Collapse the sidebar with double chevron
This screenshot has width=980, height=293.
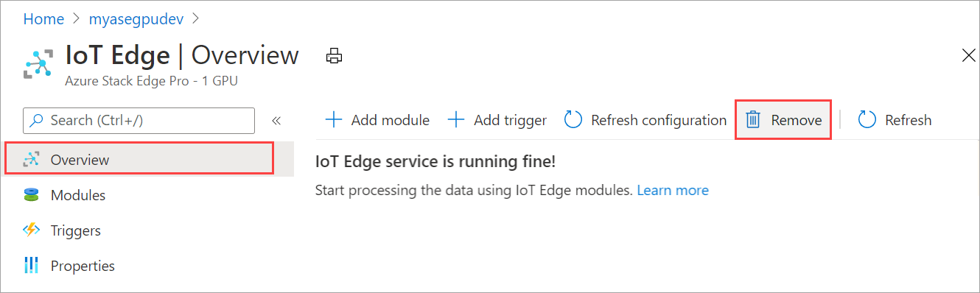pyautogui.click(x=276, y=121)
